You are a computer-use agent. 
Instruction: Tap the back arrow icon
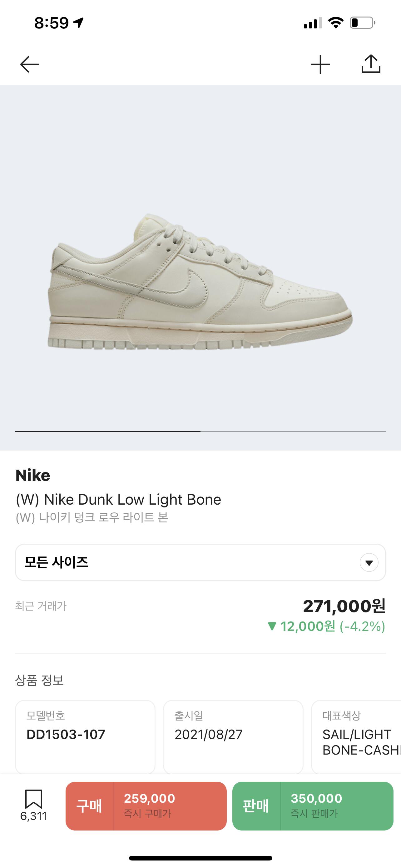30,64
